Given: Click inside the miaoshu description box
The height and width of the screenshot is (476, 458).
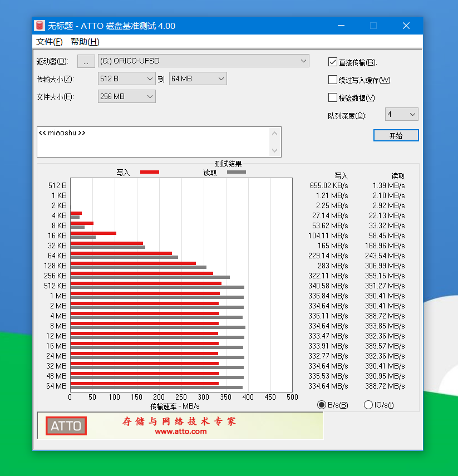Looking at the screenshot, I should click(x=153, y=142).
